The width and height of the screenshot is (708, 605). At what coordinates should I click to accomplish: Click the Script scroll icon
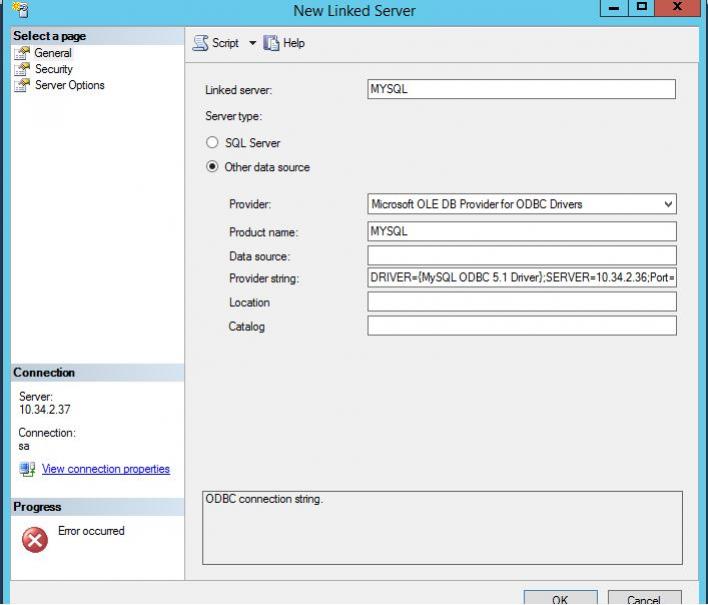coord(200,43)
